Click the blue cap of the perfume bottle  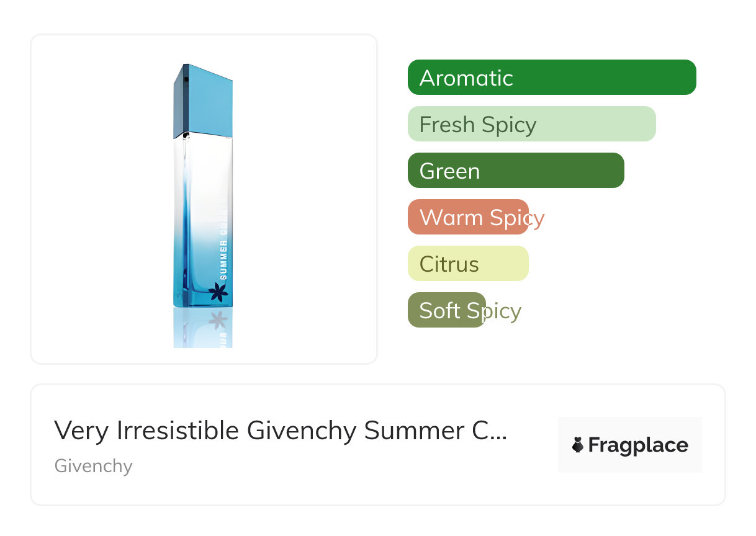pyautogui.click(x=204, y=102)
